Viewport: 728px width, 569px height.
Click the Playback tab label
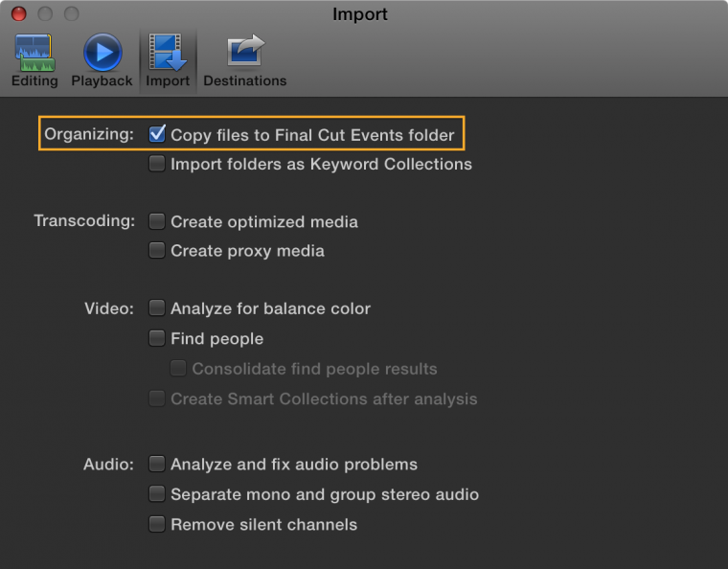tap(102, 81)
